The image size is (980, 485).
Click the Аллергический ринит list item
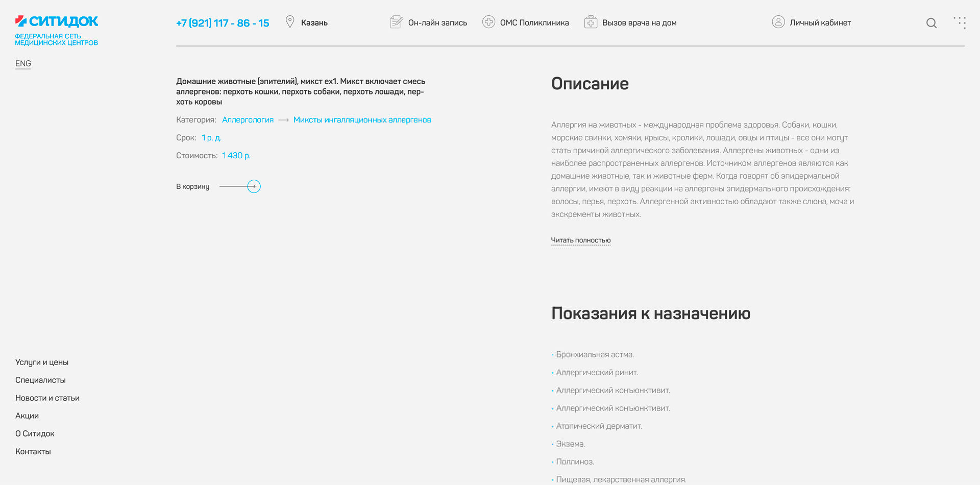[x=597, y=372]
